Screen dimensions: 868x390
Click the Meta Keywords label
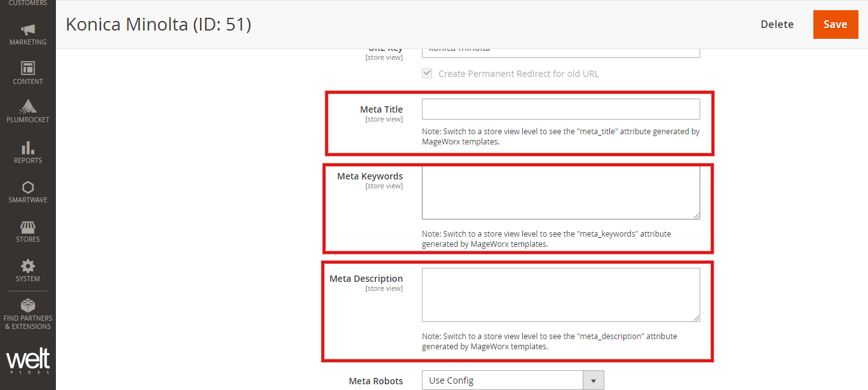(370, 176)
